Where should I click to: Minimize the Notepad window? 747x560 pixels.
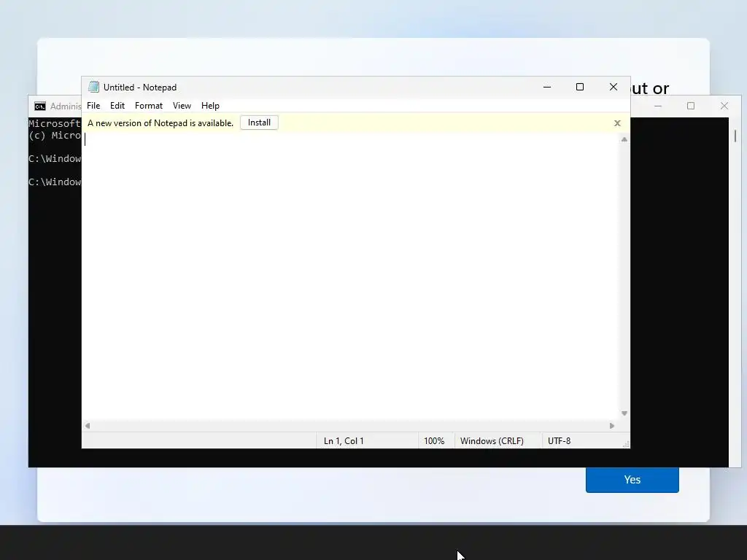pyautogui.click(x=547, y=87)
